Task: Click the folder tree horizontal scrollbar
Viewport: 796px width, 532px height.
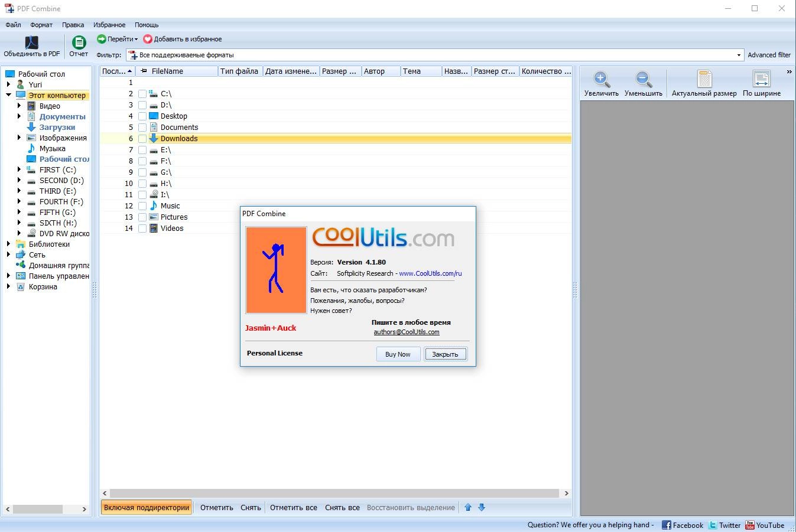Action: point(38,509)
